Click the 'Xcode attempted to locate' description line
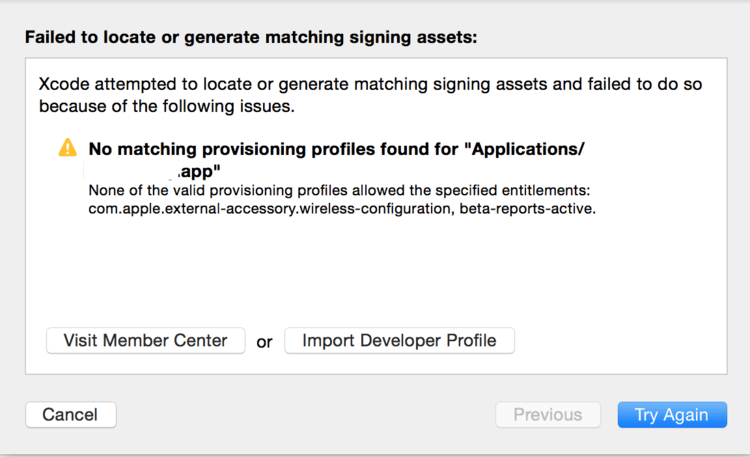750x457 pixels. point(370,84)
